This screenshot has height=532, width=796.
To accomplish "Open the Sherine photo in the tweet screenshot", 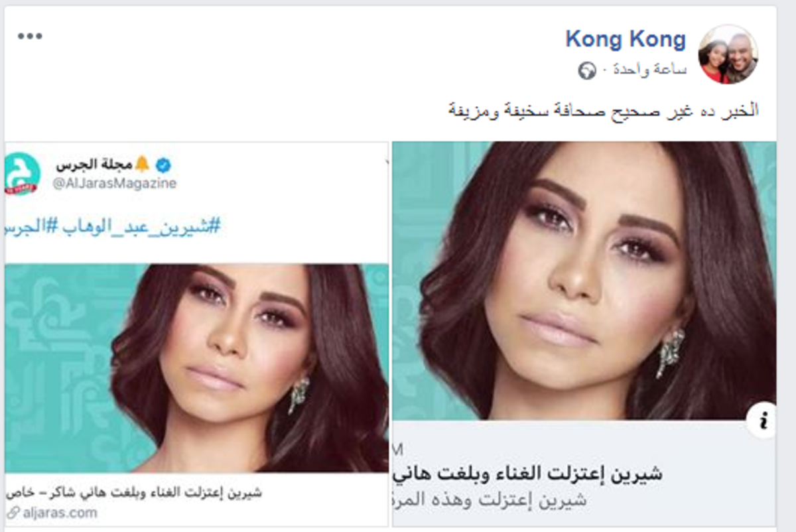I will click(197, 368).
